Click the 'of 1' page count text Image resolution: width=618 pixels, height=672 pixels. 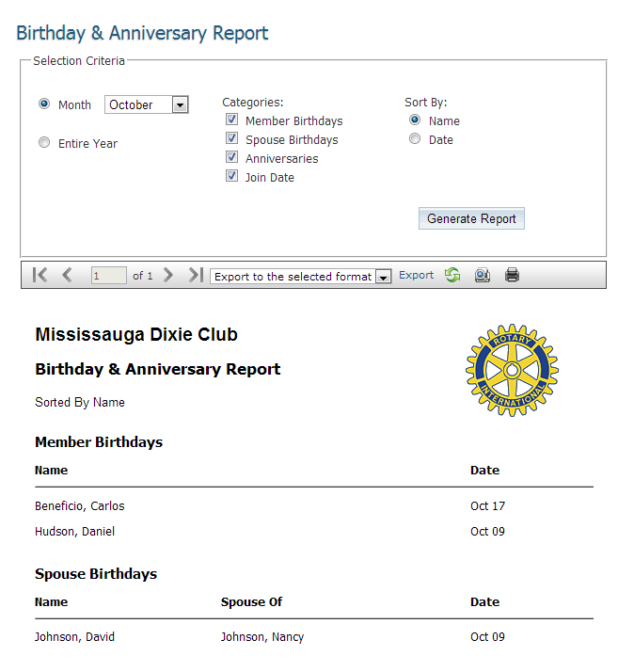pyautogui.click(x=143, y=276)
